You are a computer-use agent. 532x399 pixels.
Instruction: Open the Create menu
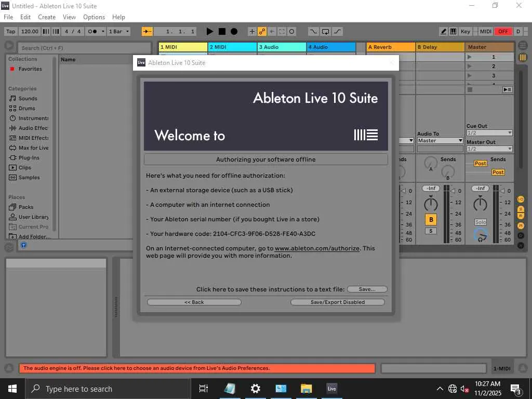point(47,17)
